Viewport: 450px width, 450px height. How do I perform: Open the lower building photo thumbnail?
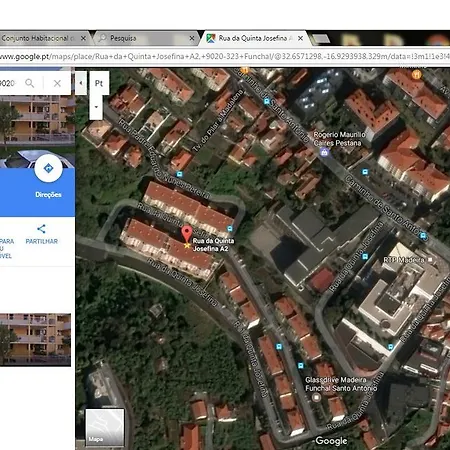click(x=35, y=339)
